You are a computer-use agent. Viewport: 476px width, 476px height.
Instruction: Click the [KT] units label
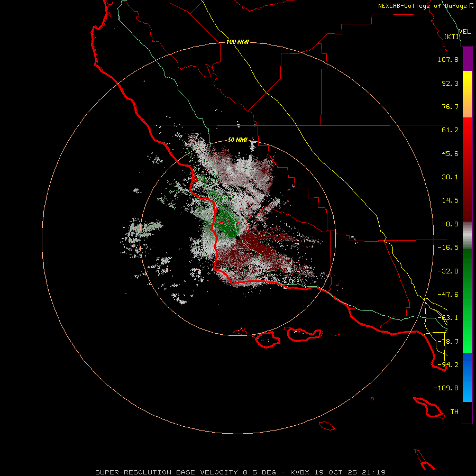[452, 37]
